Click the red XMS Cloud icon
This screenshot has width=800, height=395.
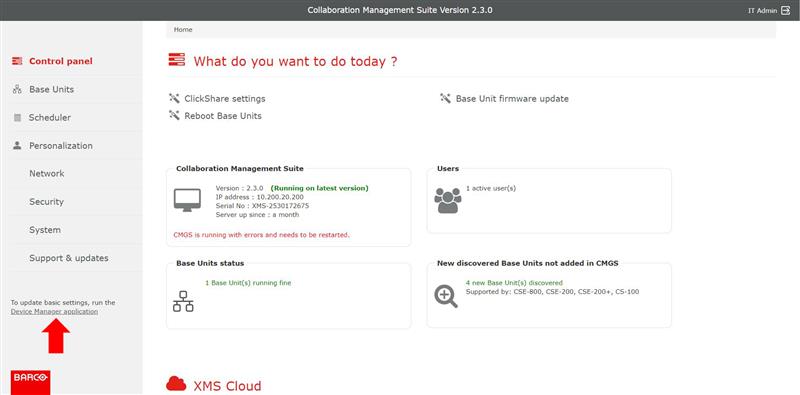pos(176,384)
